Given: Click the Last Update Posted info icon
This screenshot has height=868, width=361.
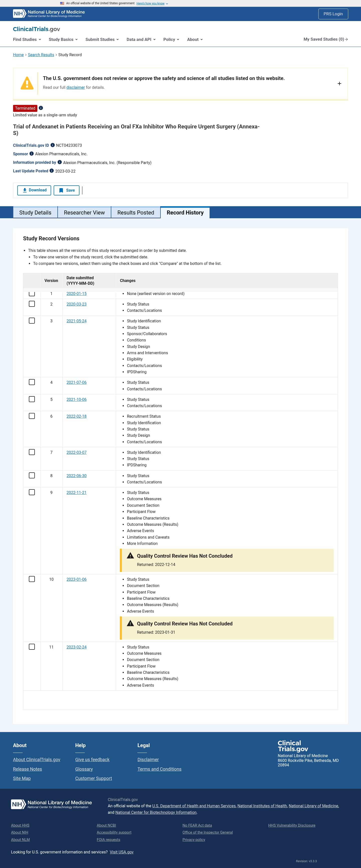Looking at the screenshot, I should tap(52, 171).
